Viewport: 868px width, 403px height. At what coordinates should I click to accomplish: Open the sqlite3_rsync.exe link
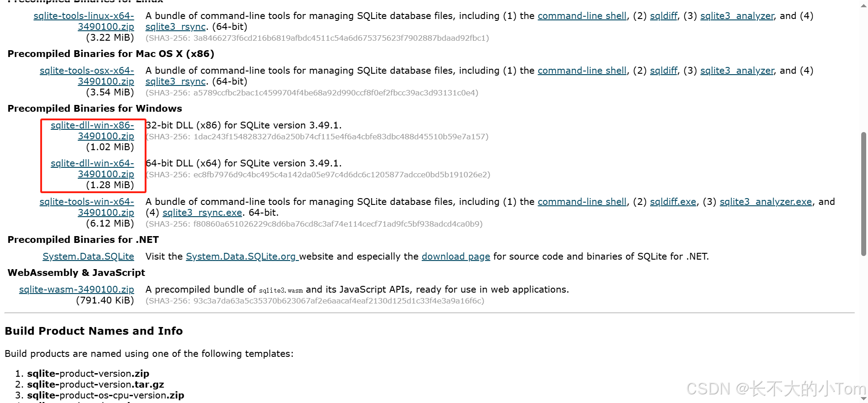pos(202,212)
